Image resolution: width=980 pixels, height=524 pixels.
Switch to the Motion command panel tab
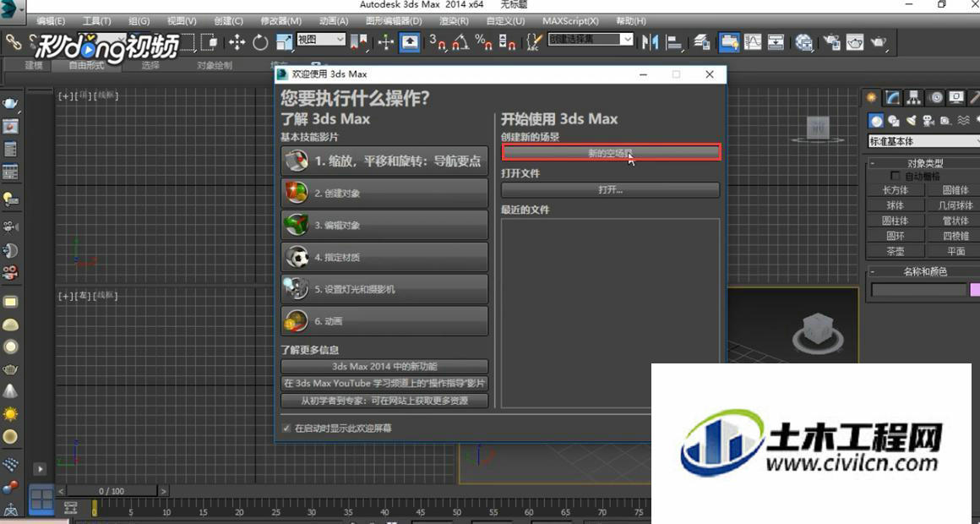click(x=935, y=97)
